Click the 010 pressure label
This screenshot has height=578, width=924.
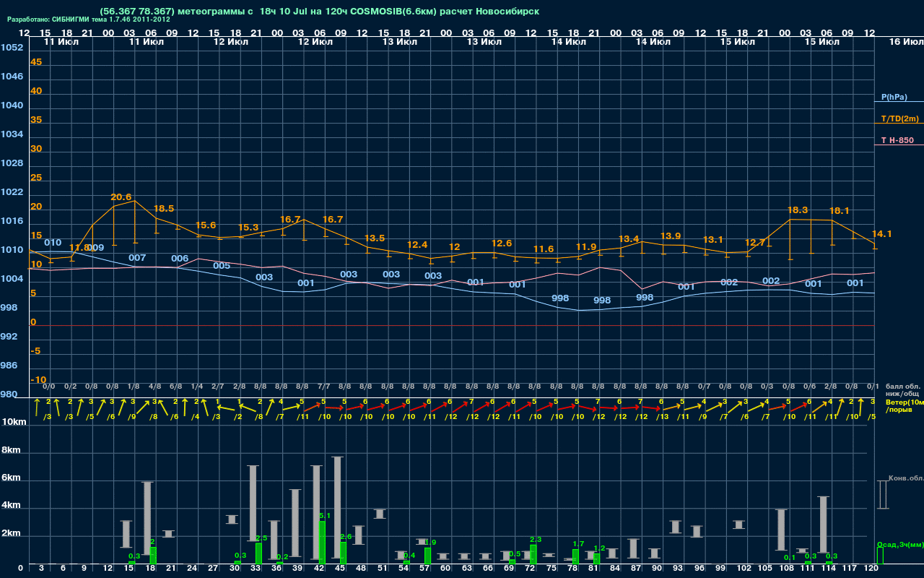(x=53, y=243)
